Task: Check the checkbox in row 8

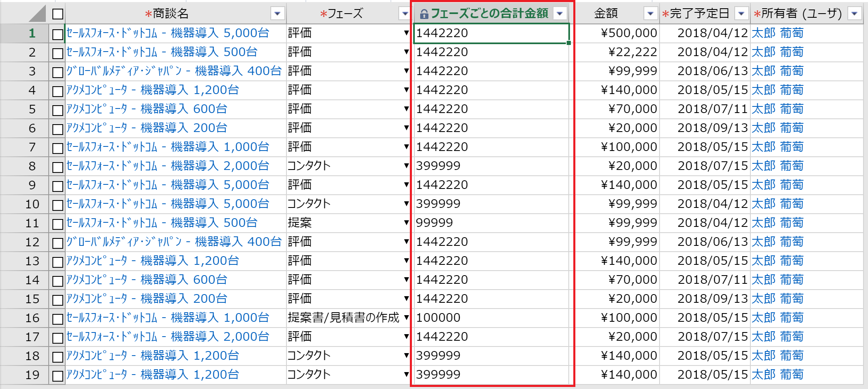Action: [58, 167]
